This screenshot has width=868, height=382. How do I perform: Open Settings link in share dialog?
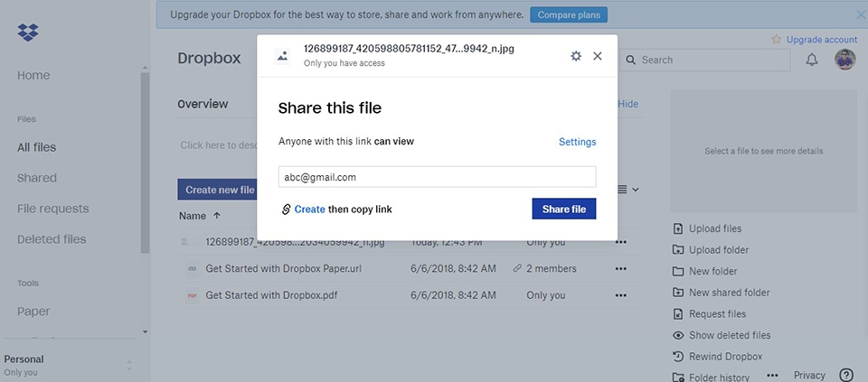pyautogui.click(x=578, y=142)
